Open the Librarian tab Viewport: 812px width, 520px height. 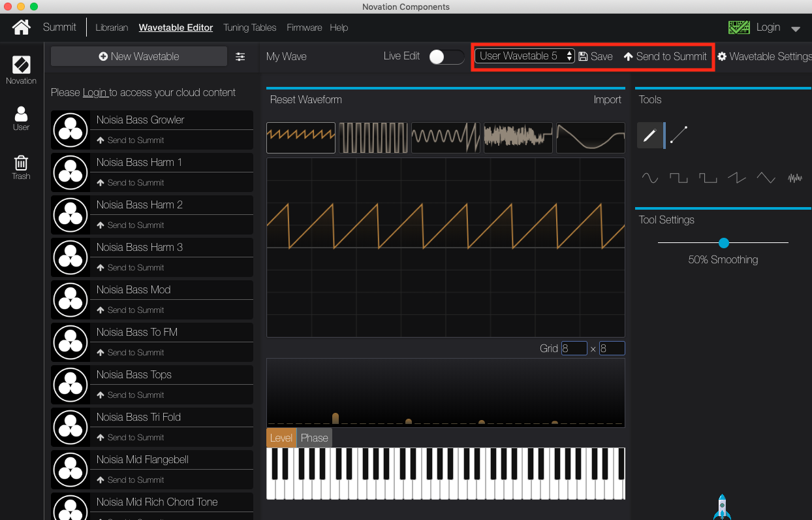pyautogui.click(x=112, y=27)
